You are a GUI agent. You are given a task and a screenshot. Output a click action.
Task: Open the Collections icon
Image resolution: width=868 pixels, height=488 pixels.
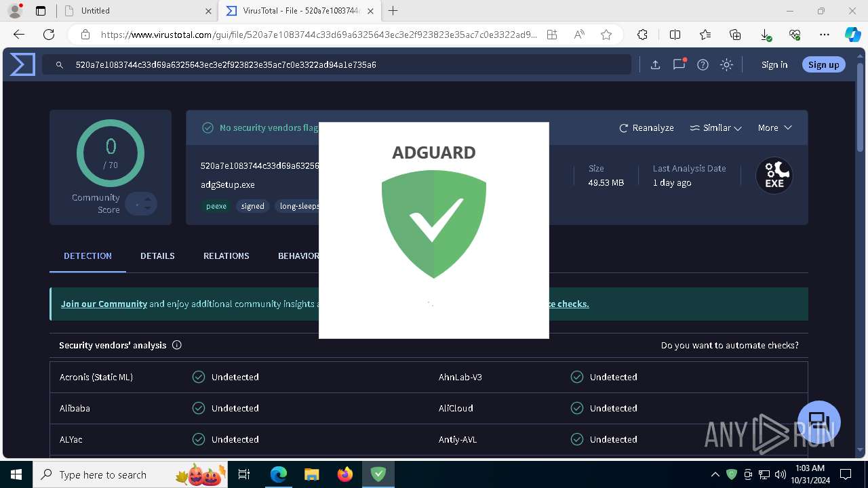[735, 35]
